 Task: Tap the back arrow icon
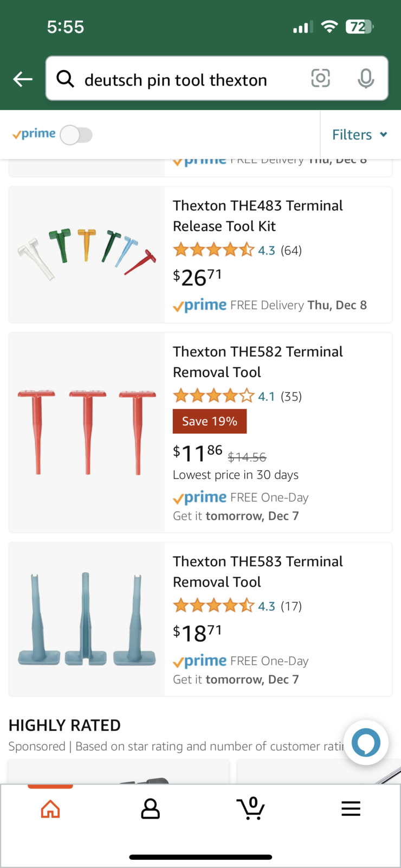coord(23,79)
